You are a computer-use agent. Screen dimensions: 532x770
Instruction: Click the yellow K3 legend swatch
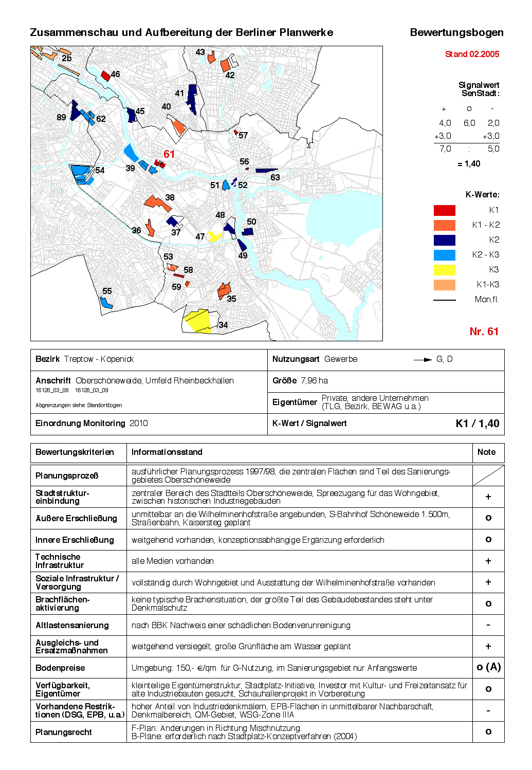(444, 270)
